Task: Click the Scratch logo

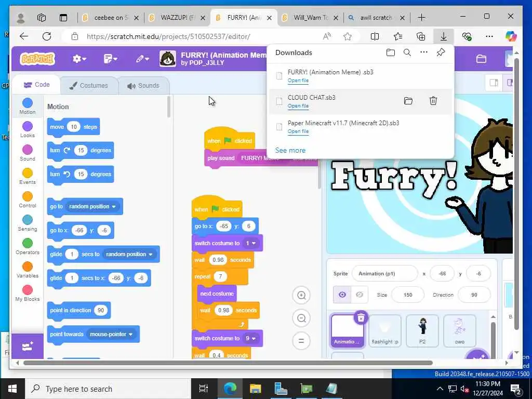Action: [x=37, y=59]
